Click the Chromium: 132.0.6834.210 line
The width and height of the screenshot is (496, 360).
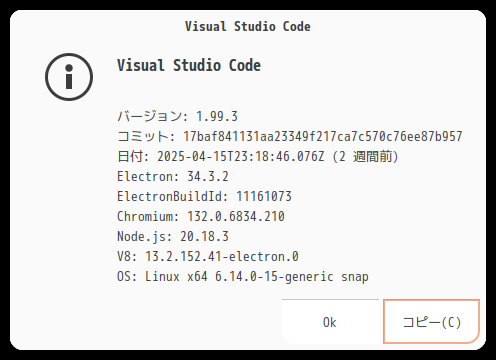pos(201,216)
